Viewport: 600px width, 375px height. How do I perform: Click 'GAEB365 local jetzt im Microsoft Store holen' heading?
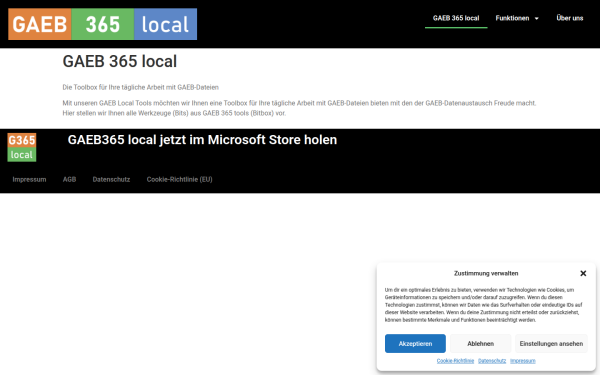tap(202, 140)
